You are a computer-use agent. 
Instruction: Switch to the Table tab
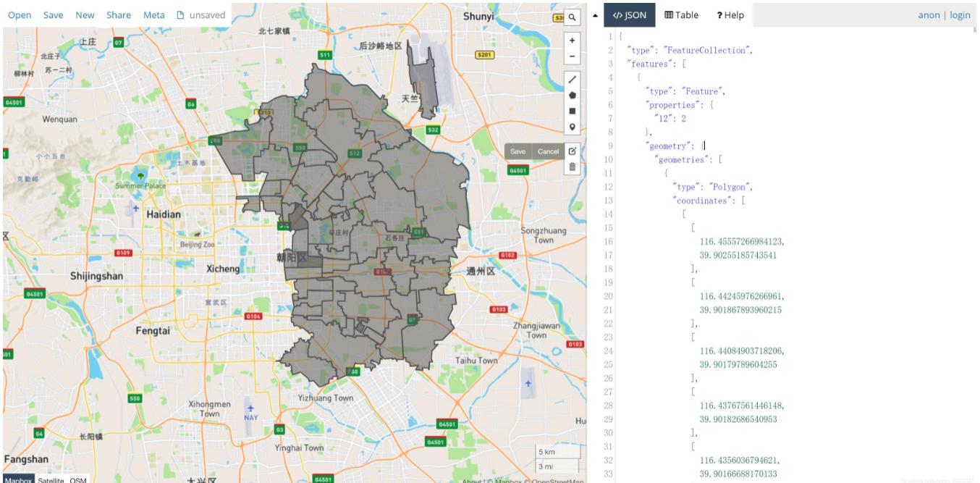[680, 14]
